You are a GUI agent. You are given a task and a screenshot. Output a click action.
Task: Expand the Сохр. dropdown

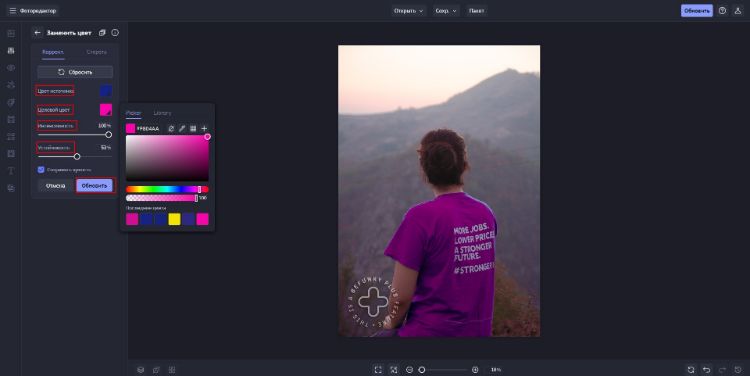(x=446, y=11)
